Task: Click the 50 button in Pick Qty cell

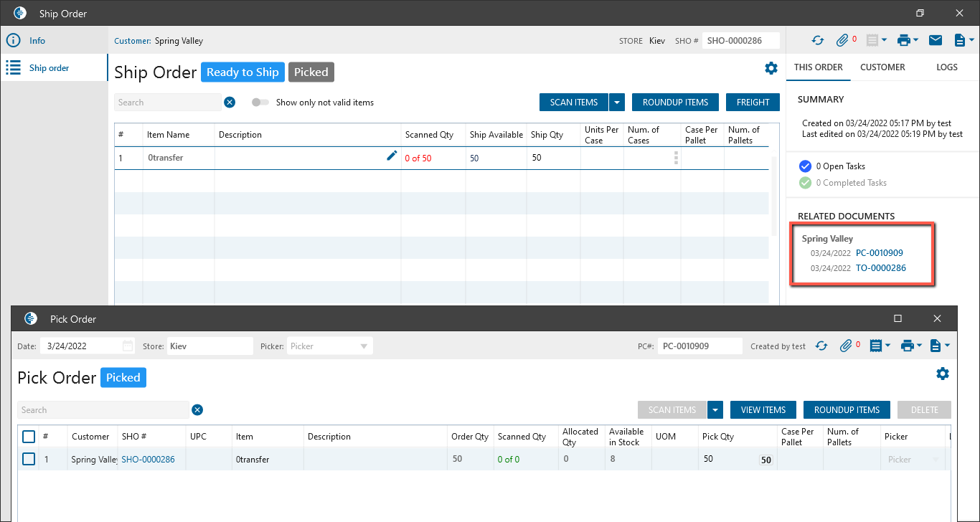Action: point(765,460)
